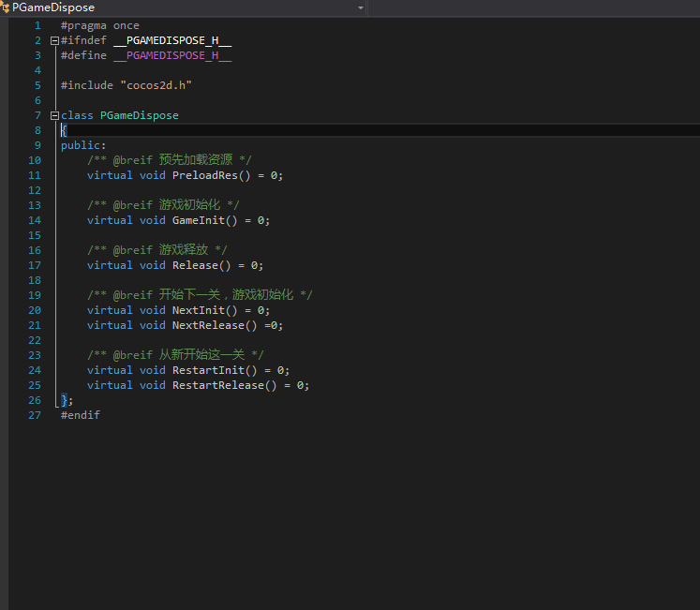Screen dimensions: 700x610
Task: Click the public: access specifier
Action: tap(83, 145)
